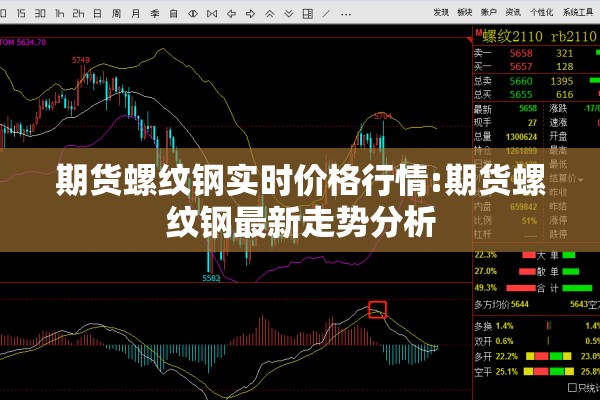
Task: Click the TOM 5634.70 indicator label
Action: (x=23, y=42)
